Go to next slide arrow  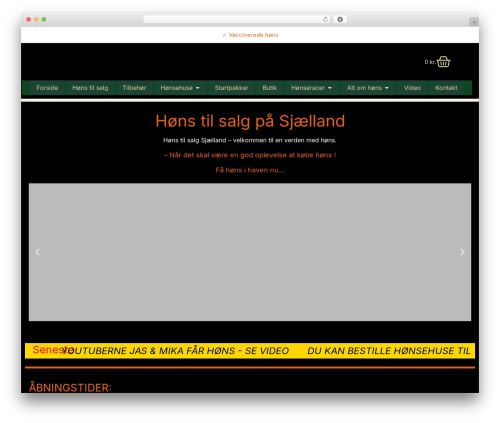click(462, 252)
